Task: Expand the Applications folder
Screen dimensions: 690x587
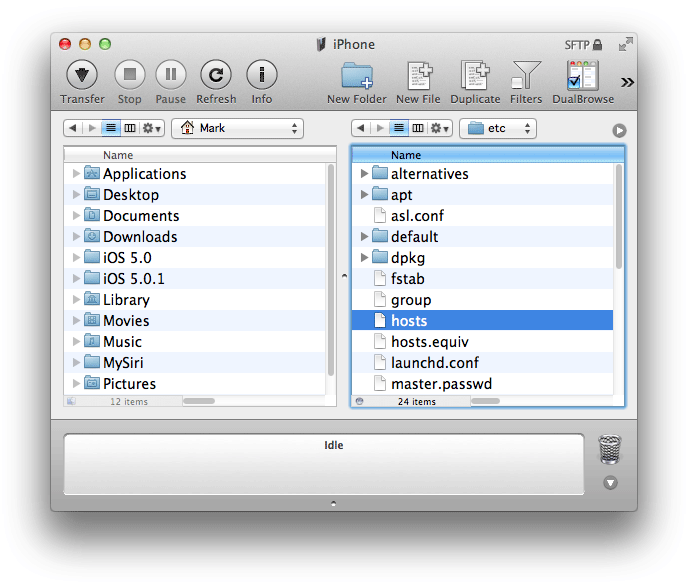Action: tap(76, 174)
